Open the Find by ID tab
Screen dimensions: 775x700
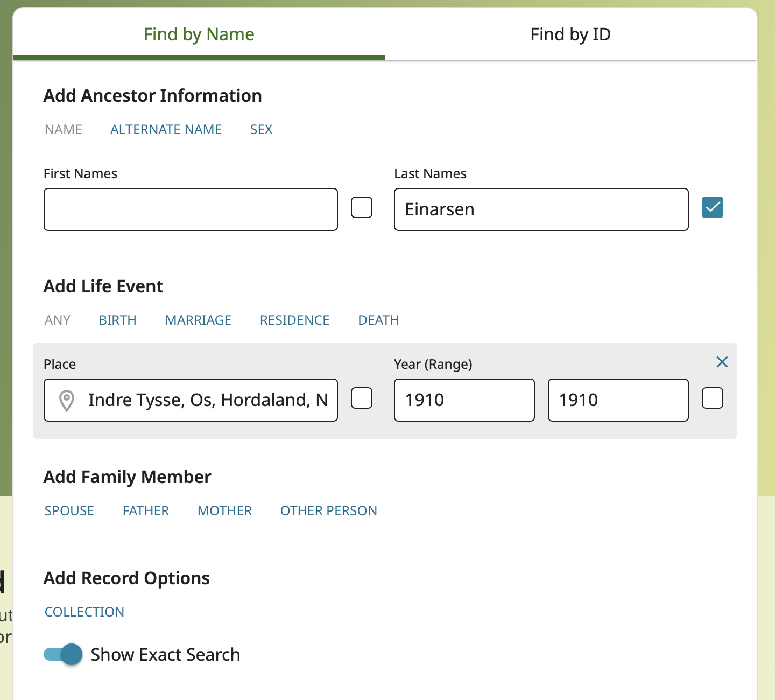[570, 34]
